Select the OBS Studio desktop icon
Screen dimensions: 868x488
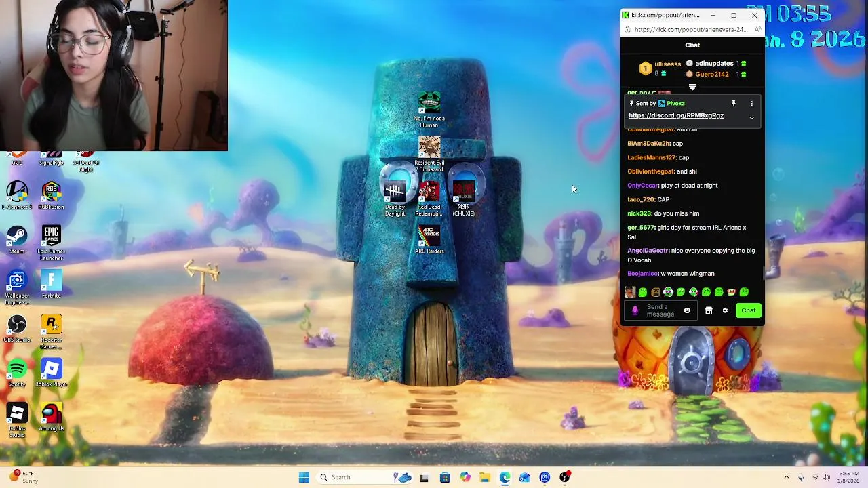pyautogui.click(x=17, y=328)
